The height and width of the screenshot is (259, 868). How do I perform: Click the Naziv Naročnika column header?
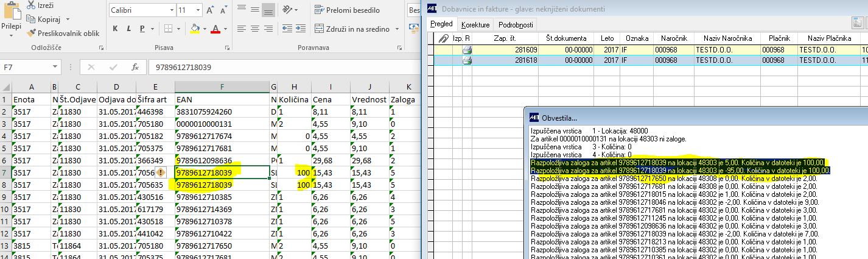click(x=727, y=38)
